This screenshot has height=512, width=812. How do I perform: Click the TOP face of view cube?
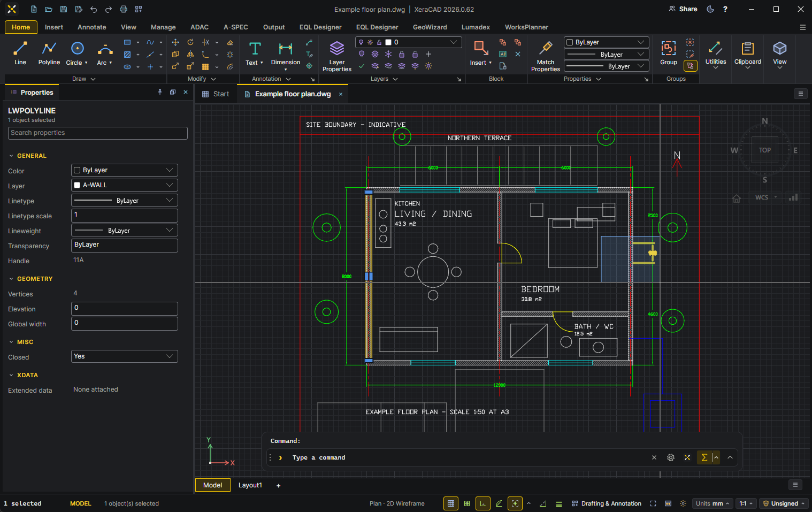[765, 150]
